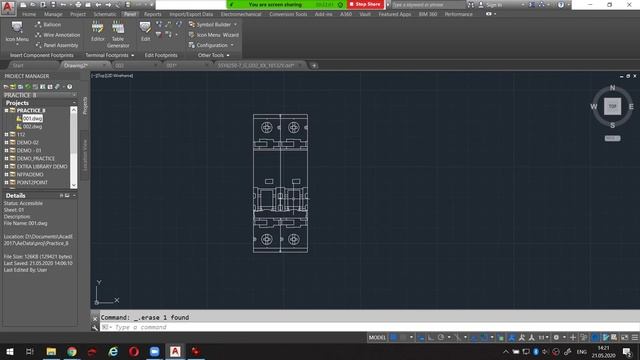Expand the EXTRA LIBRARY DEMO project node
Image resolution: width=640 pixels, height=360 pixels.
coord(7,167)
